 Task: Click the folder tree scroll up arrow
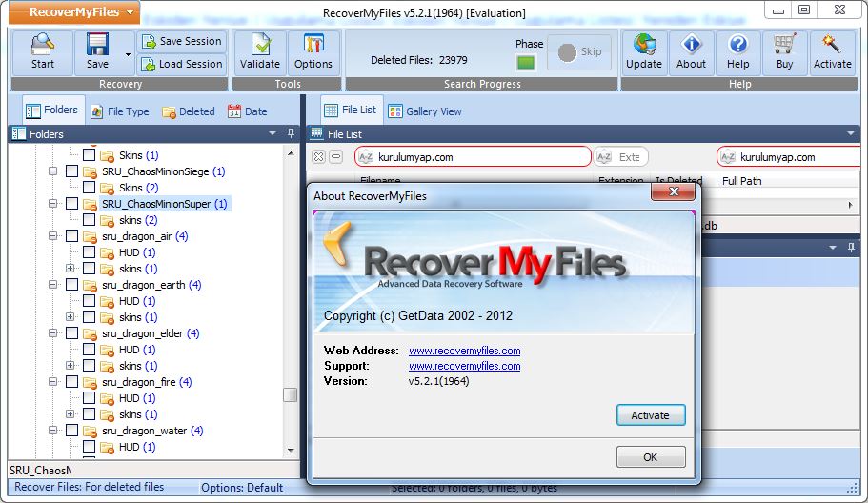291,153
